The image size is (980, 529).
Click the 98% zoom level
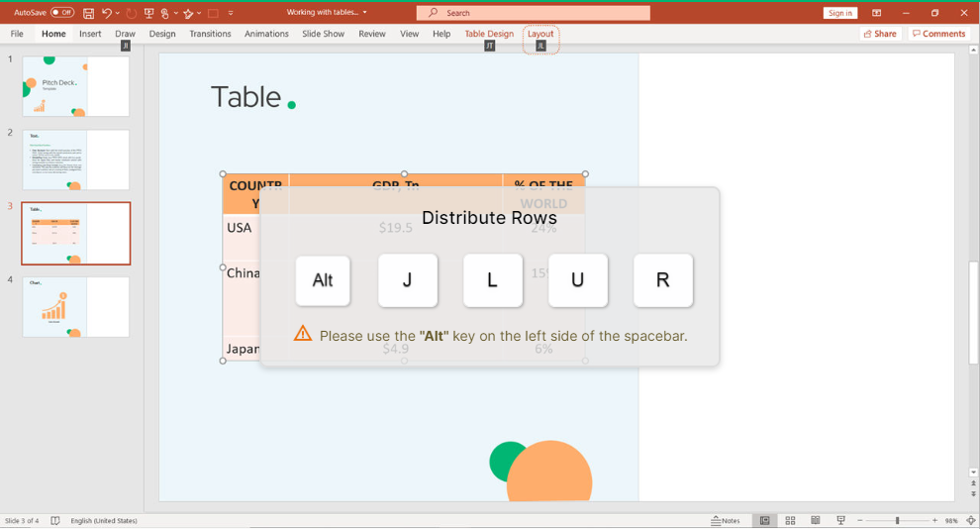pyautogui.click(x=951, y=521)
